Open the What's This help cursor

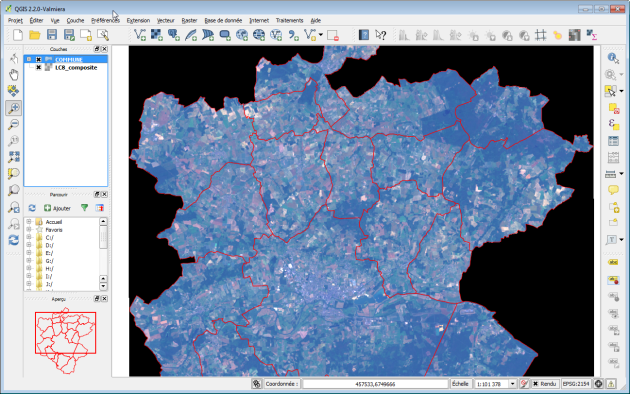380,35
